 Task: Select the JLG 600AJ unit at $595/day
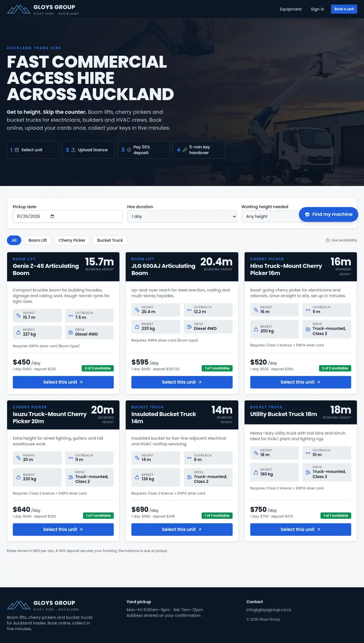(x=182, y=382)
